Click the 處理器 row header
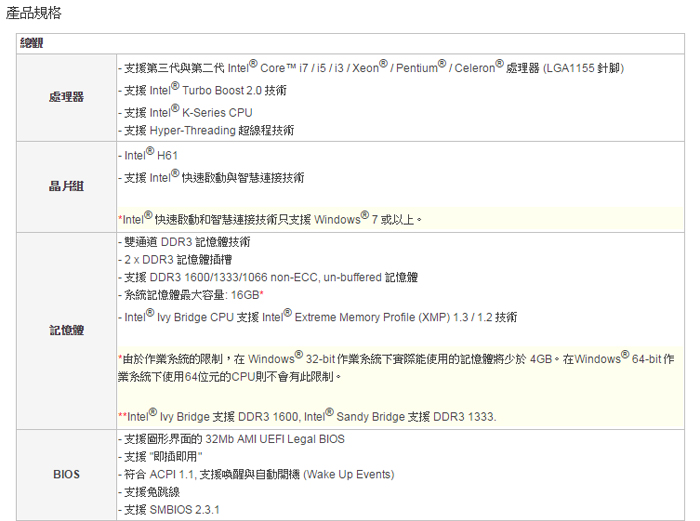Image resolution: width=700 pixels, height=521 pixels. pyautogui.click(x=66, y=97)
